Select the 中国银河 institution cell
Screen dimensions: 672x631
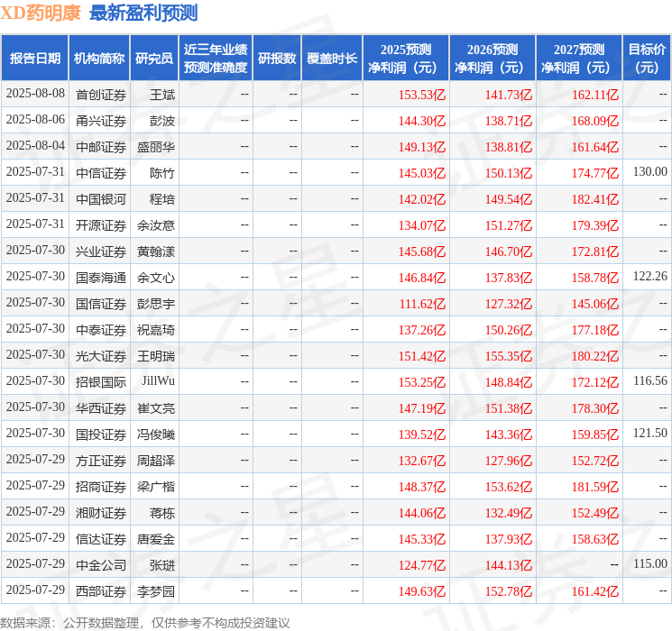[x=101, y=199]
